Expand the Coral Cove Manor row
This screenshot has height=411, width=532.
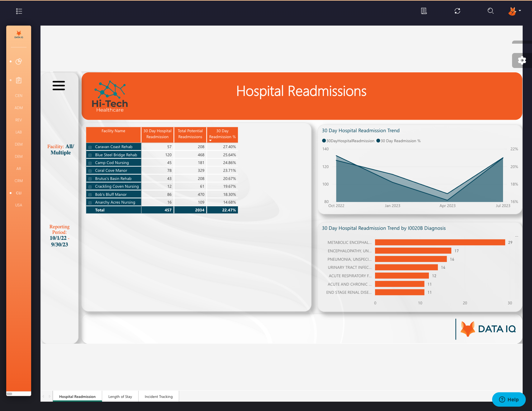[90, 171]
